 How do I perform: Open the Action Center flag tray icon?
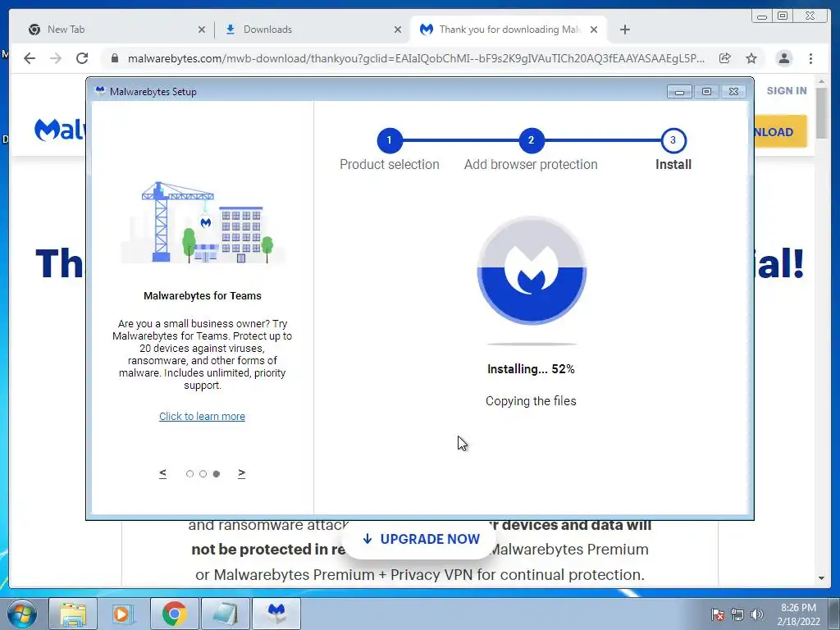(x=718, y=614)
